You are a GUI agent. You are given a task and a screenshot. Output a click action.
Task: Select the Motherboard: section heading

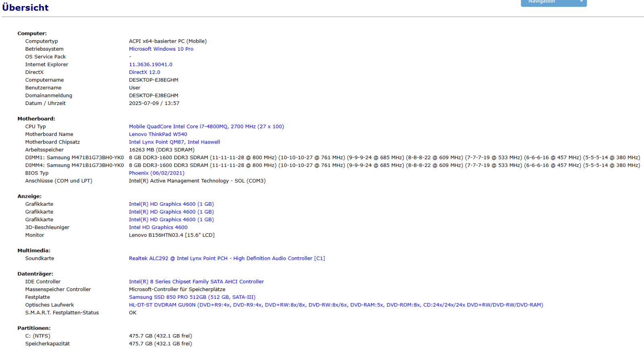pos(36,119)
